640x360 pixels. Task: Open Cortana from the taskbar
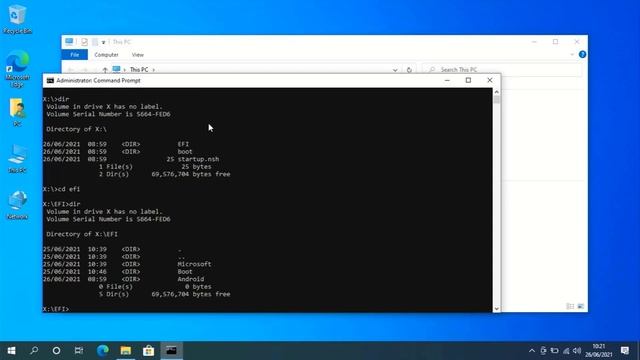tap(56, 351)
